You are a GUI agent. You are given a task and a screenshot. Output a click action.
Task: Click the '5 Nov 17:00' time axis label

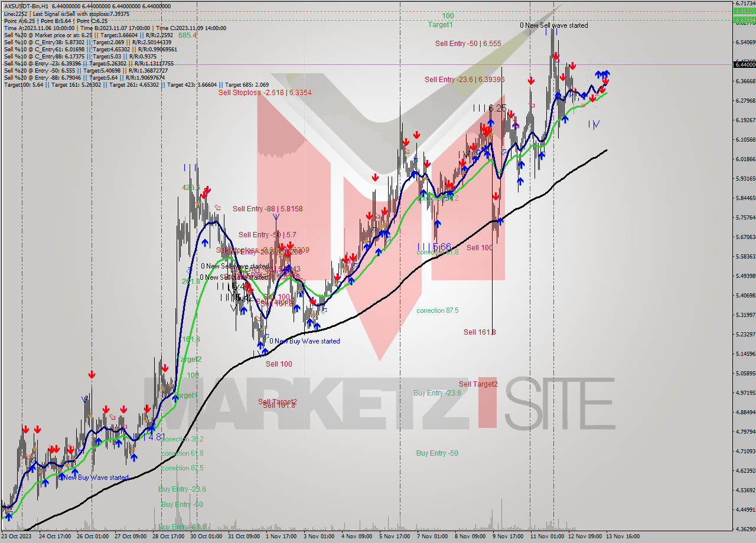coord(395,537)
